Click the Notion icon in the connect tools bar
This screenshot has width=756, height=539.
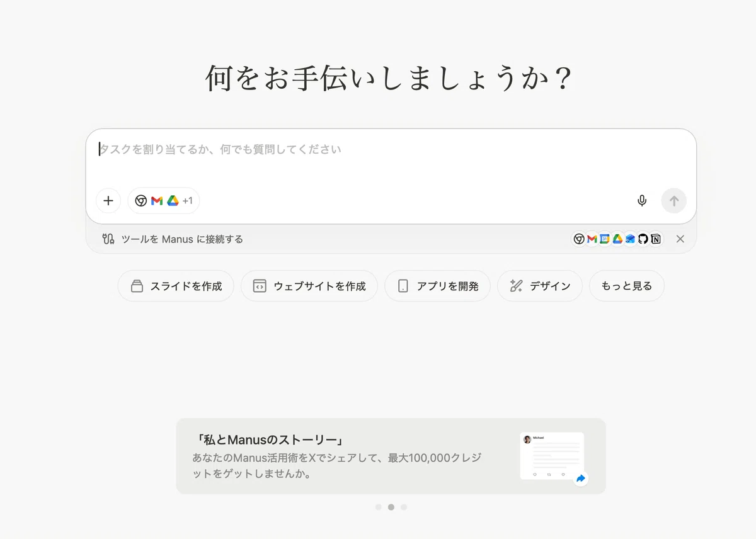(656, 239)
